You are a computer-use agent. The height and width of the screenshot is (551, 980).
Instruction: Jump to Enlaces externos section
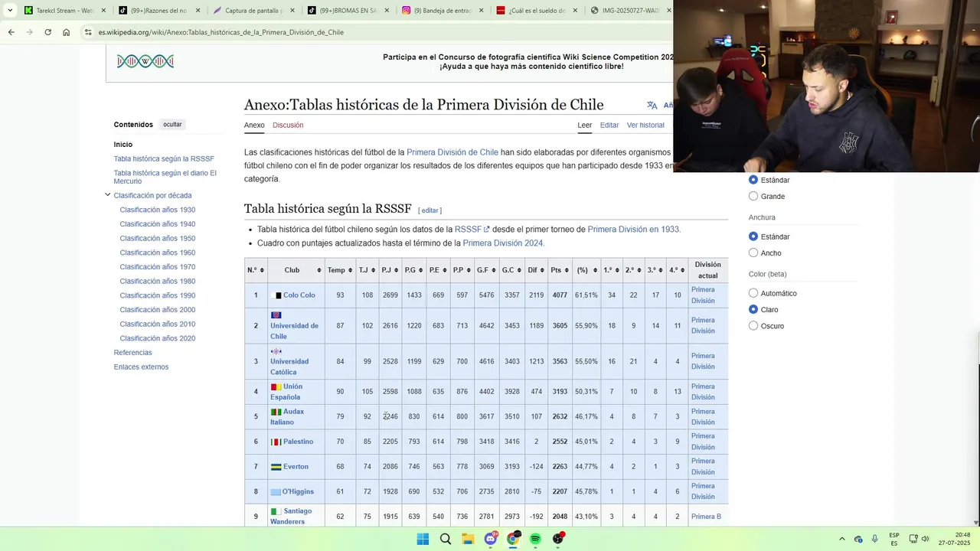pos(142,367)
